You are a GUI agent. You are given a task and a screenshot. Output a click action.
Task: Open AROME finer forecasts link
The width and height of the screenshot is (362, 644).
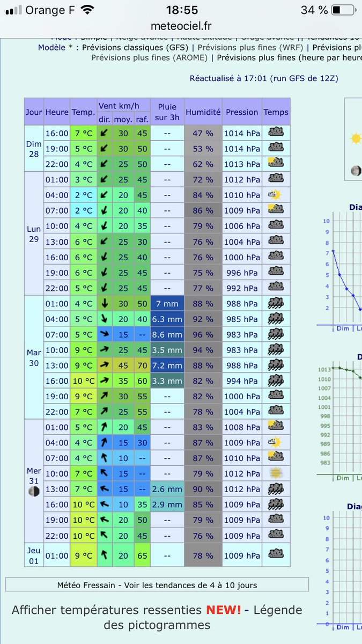point(149,57)
